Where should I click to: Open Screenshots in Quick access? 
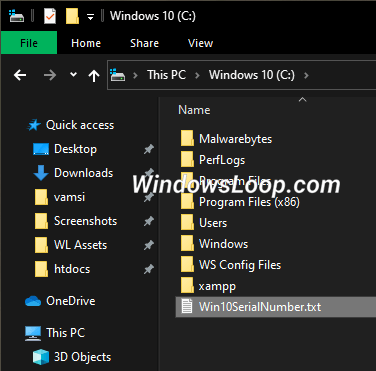[x=86, y=221]
